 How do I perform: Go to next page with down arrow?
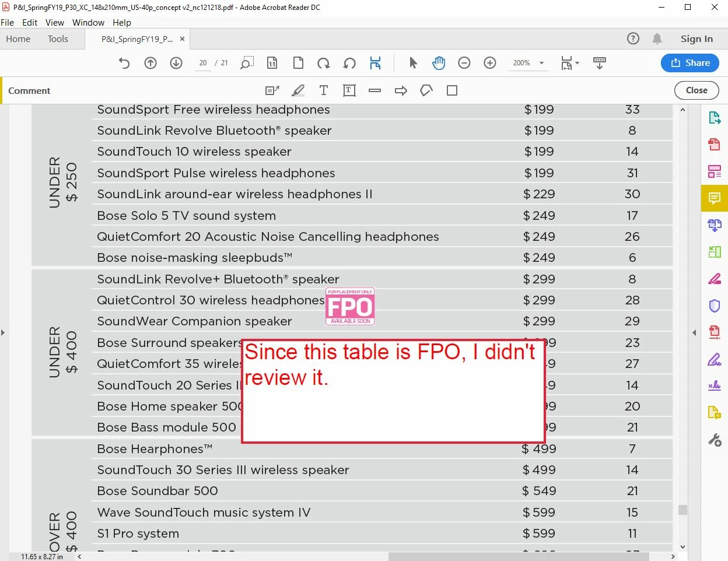tap(176, 63)
